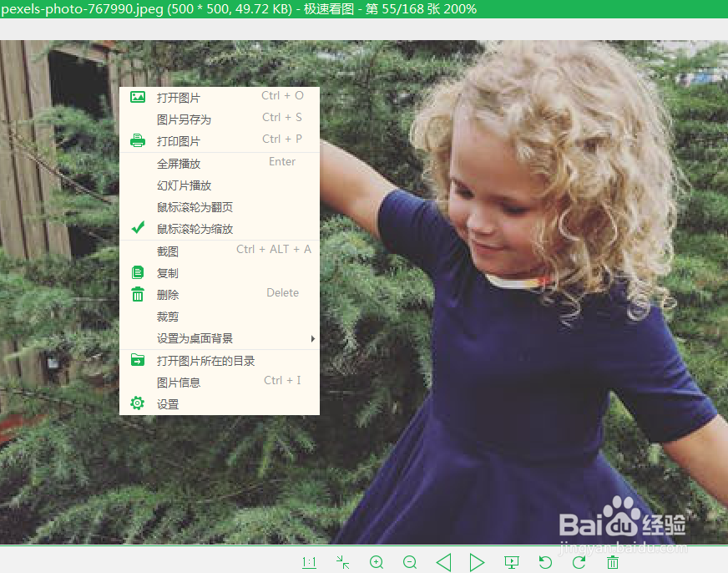The image size is (728, 573).
Task: Click the 打印图片 menu label
Action: point(179,141)
